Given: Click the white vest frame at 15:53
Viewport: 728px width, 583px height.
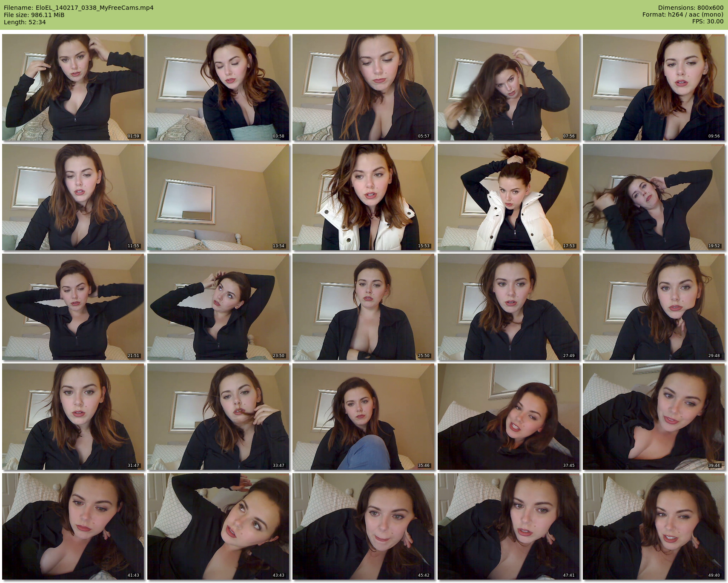Looking at the screenshot, I should [x=363, y=197].
